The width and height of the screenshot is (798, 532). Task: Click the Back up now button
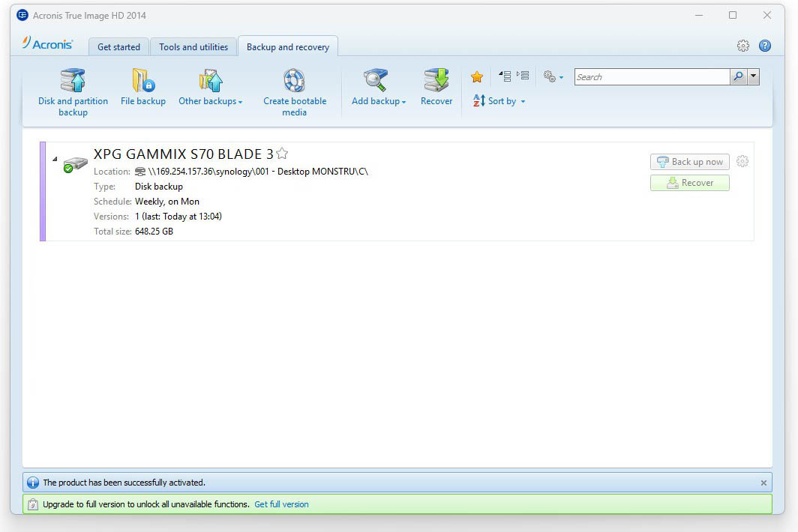689,162
